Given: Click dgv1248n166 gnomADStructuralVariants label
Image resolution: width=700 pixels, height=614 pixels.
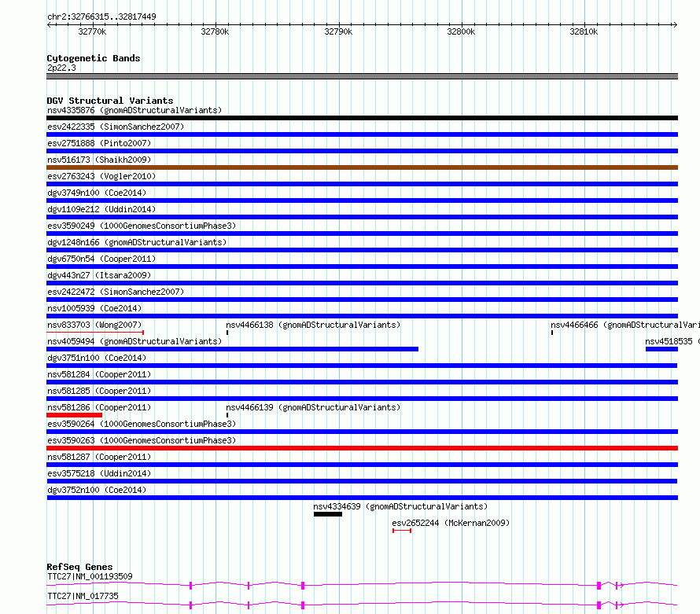Looking at the screenshot, I should pos(137,242).
